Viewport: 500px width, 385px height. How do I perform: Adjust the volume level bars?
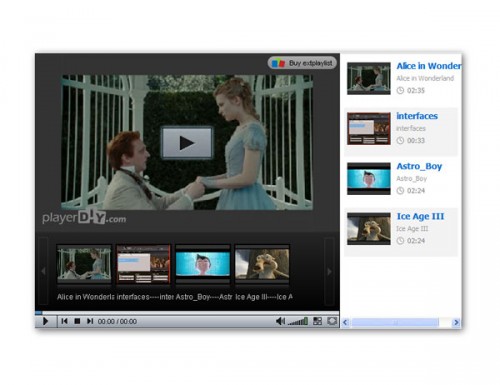(298, 322)
